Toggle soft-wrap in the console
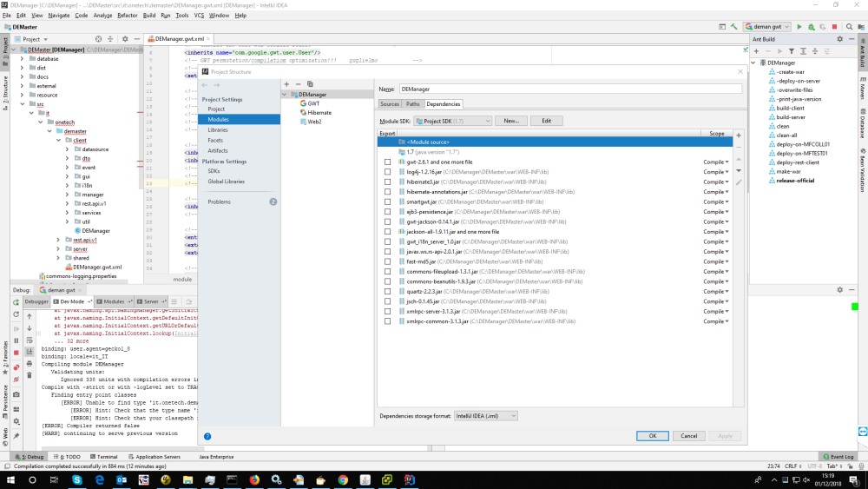This screenshot has width=868, height=489. point(30,340)
